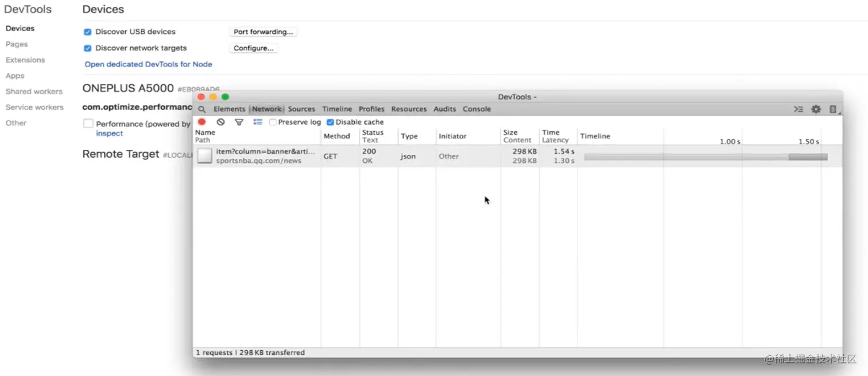
Task: Open the Resources tab
Action: 409,109
